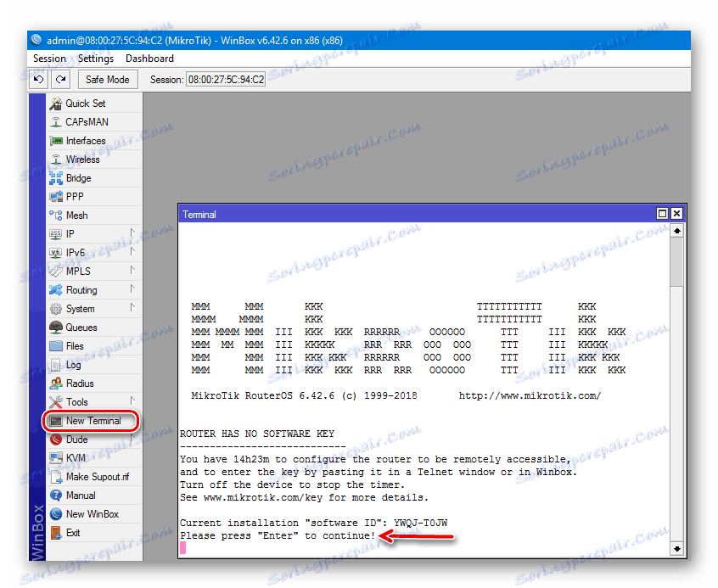The image size is (718, 588).
Task: Click Make Supout.rif document icon
Action: [x=56, y=477]
